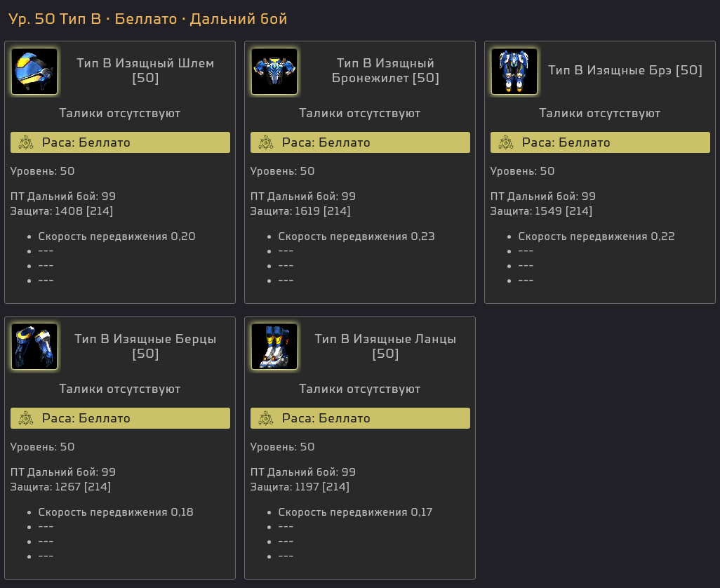Click race emblem in Ланцы card
The width and height of the screenshot is (720, 588).
(266, 419)
